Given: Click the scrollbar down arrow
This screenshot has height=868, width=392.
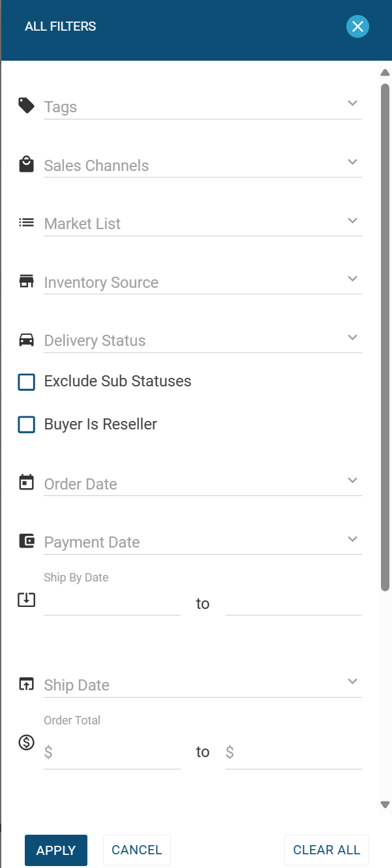Looking at the screenshot, I should [x=385, y=805].
